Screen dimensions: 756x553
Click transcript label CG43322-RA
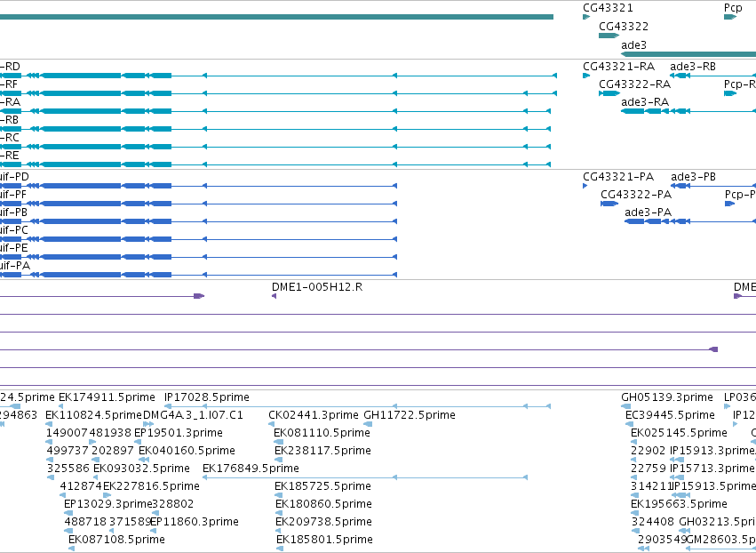634,84
